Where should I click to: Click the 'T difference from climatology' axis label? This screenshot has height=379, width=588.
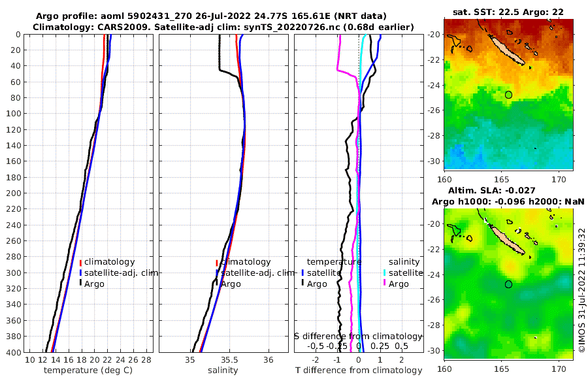point(359,371)
